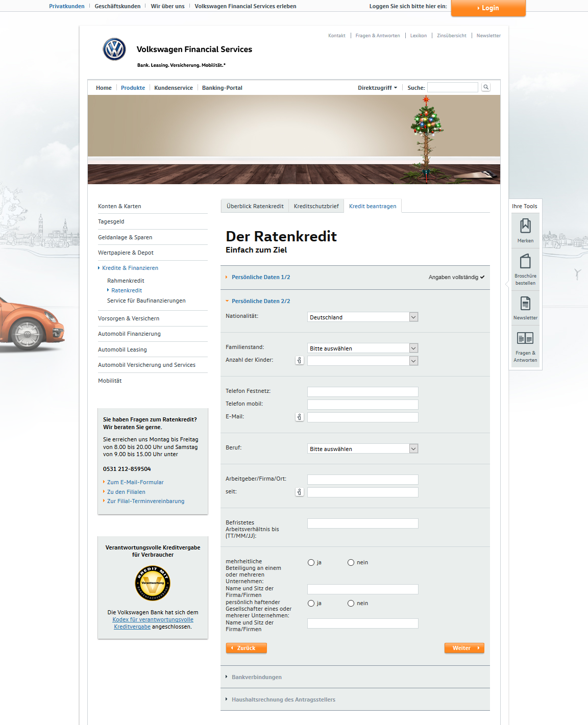Open Automobil Leasing in sidebar
588x725 pixels.
[x=122, y=349]
